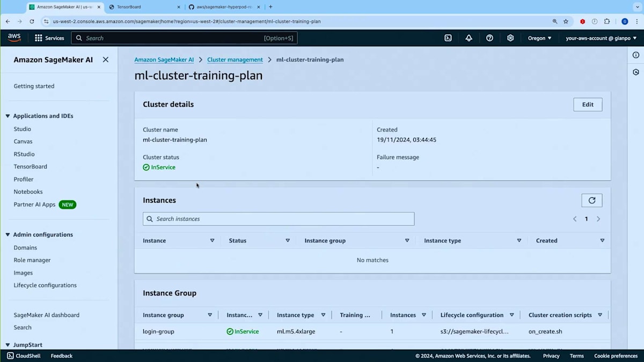Go back in browser history
This screenshot has width=644, height=362.
coord(8,21)
